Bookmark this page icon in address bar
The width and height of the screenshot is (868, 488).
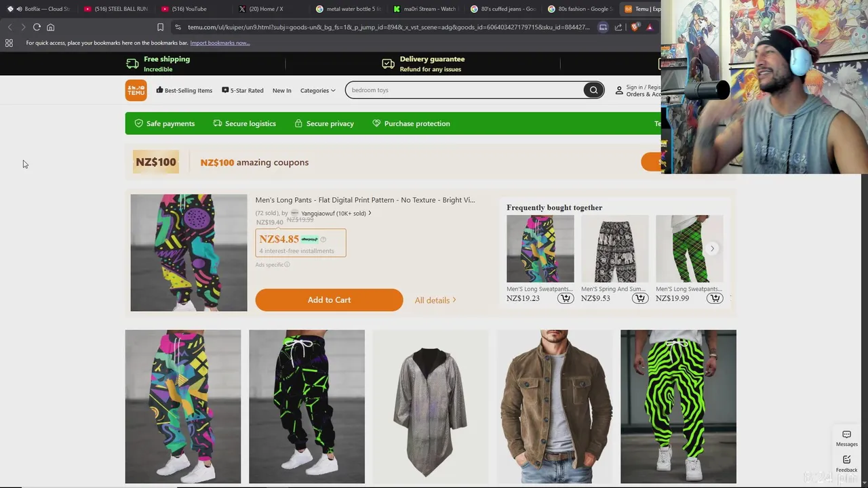(x=160, y=27)
